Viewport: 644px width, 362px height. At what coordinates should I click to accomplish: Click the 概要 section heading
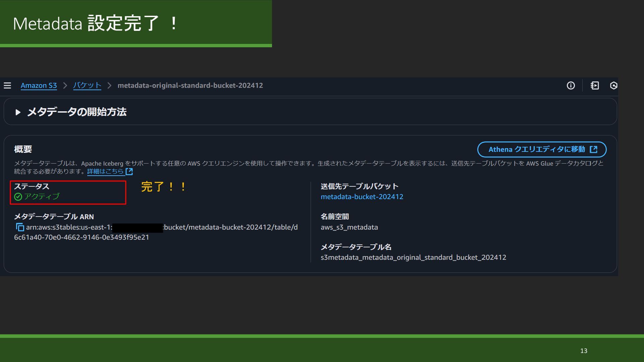pyautogui.click(x=23, y=149)
